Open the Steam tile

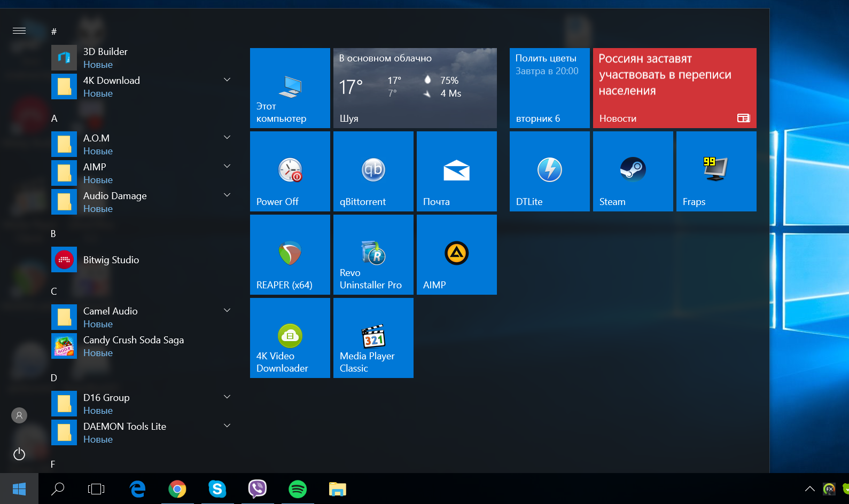coord(633,171)
